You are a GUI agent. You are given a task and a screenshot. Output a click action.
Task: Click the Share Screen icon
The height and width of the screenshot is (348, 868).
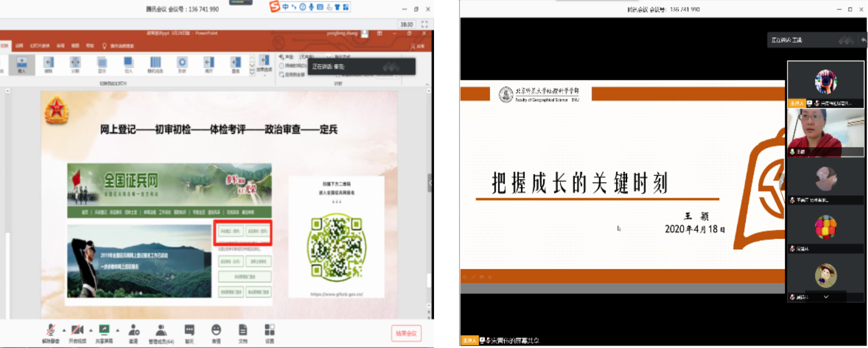104,331
